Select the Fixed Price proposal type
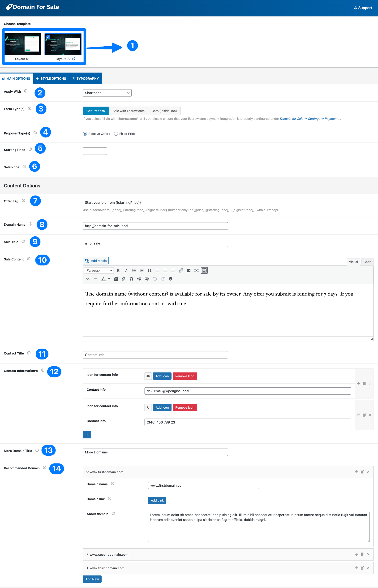The image size is (378, 588). pyautogui.click(x=116, y=134)
